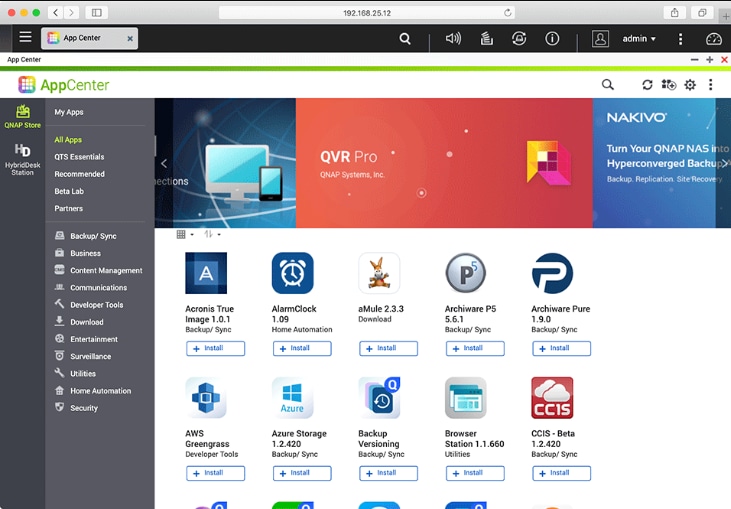Open the Archiware Pure app icon
This screenshot has width=731, height=509.
(552, 273)
